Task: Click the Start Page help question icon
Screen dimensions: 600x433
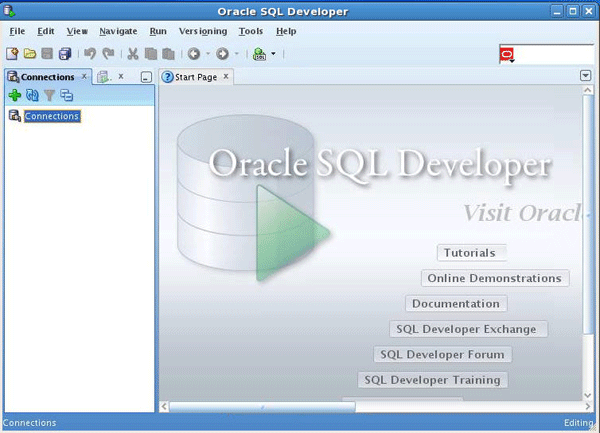Action: [x=167, y=77]
